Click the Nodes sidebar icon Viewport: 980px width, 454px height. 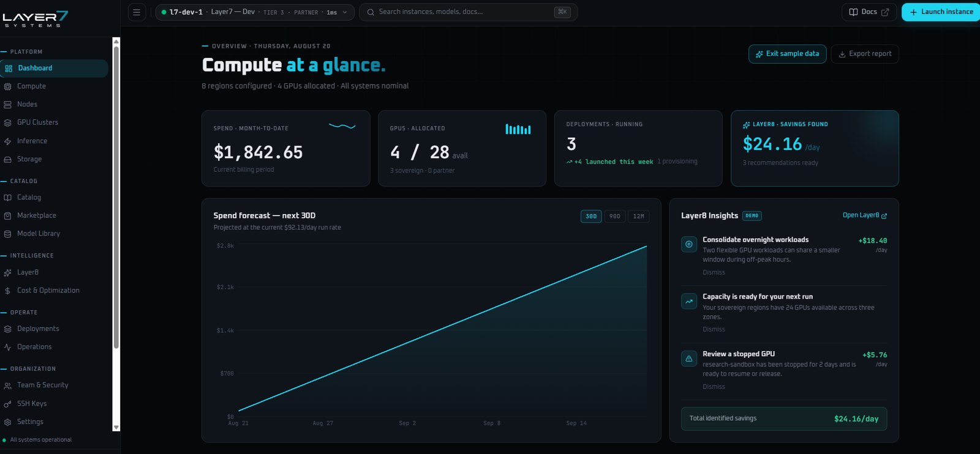click(8, 105)
